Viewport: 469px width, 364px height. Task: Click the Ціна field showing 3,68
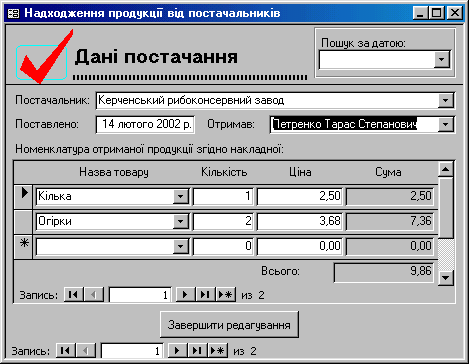click(299, 221)
